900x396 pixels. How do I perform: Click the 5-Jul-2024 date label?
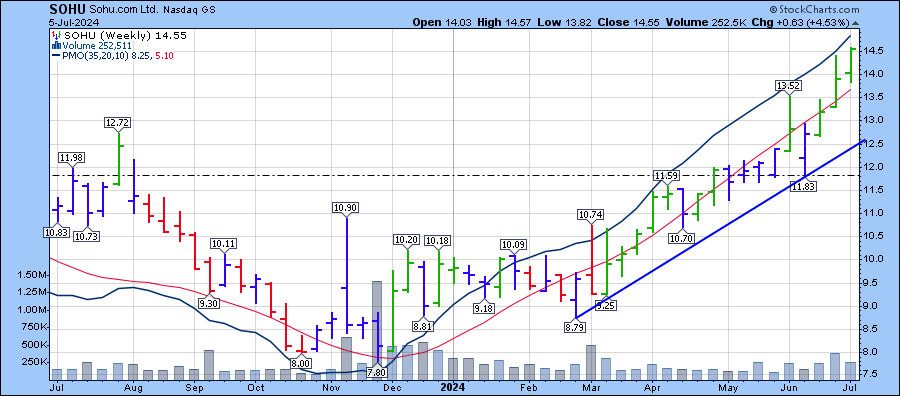[x=74, y=23]
